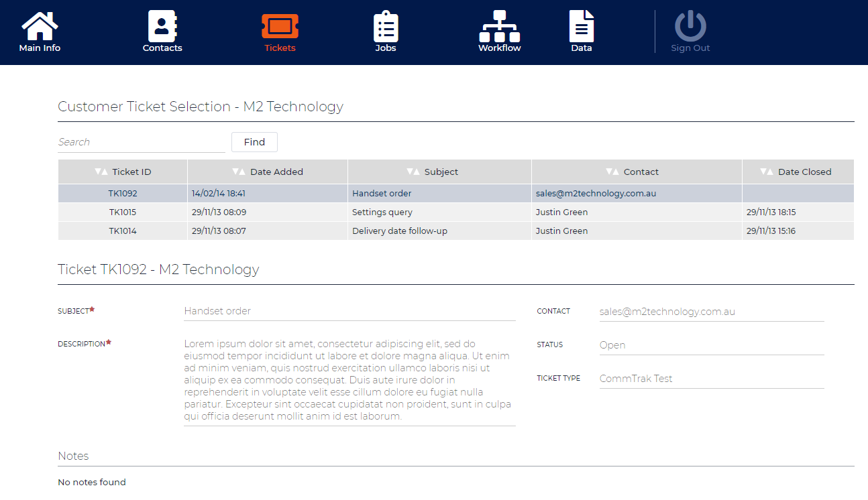This screenshot has height=500, width=868.
Task: Click 'Customer Ticket Selection - M2 Technology' heading
Action: pyautogui.click(x=201, y=107)
